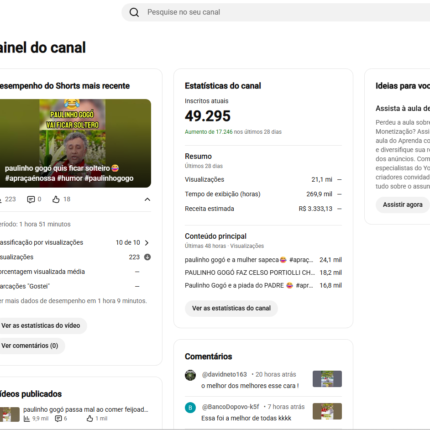Image resolution: width=430 pixels, height=430 pixels.
Task: Open the latest Shorts thumbnail, Paulinho Gogó
Action: coord(75,143)
